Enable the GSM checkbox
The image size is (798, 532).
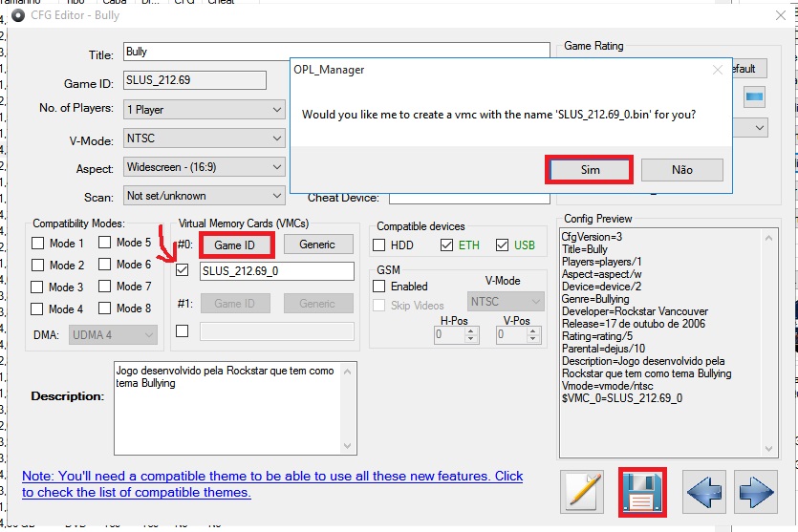(379, 287)
